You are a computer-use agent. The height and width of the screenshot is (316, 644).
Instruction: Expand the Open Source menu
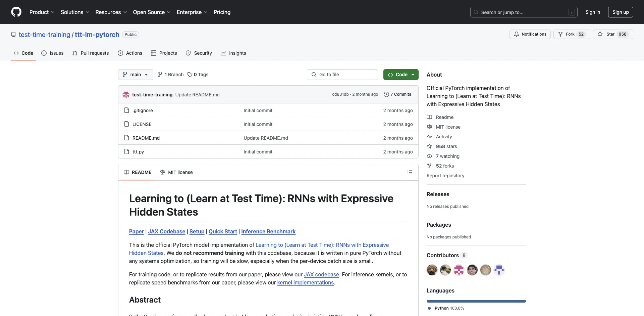[x=152, y=12]
